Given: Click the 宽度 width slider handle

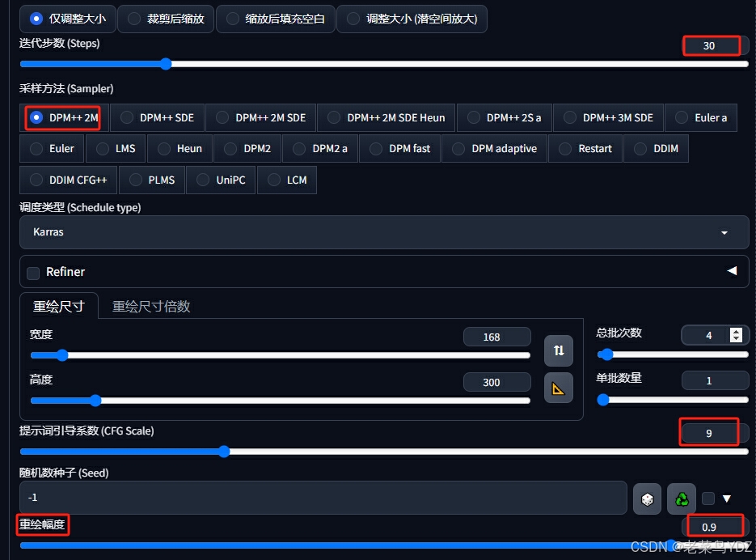Looking at the screenshot, I should point(62,355).
